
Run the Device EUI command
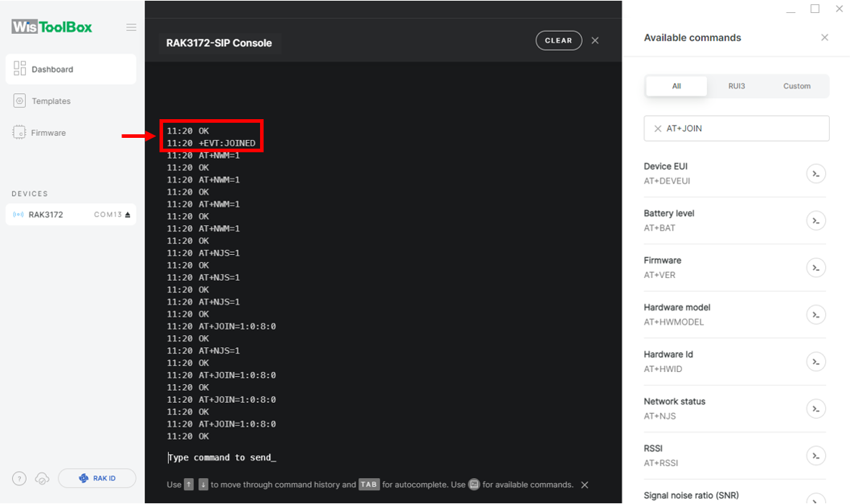coord(816,174)
